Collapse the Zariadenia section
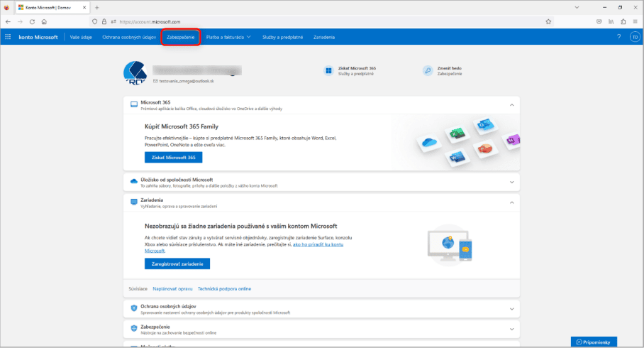Screen dimensions: 644x348 (511, 202)
